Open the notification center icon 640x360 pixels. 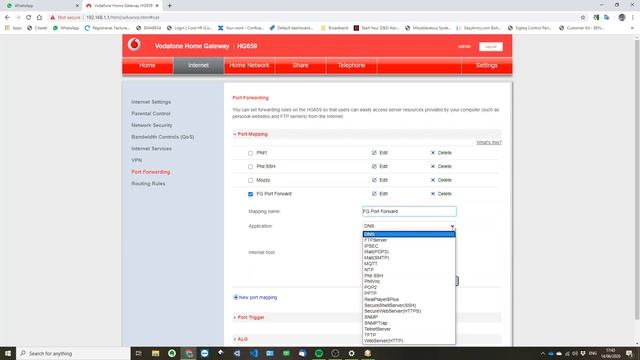pos(629,353)
